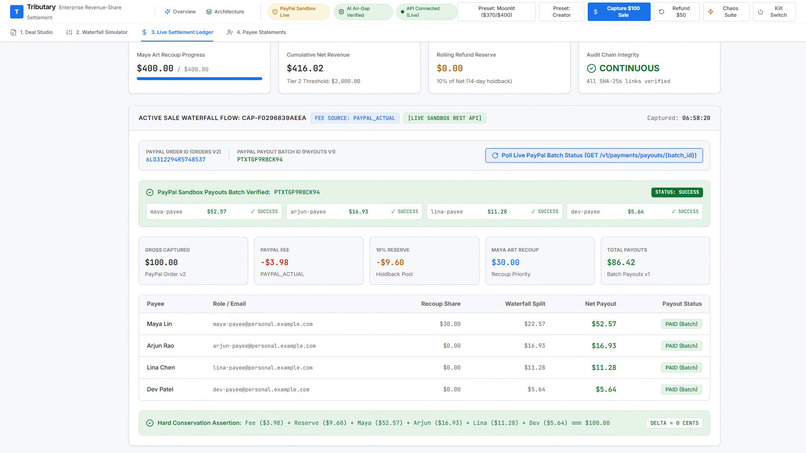Image resolution: width=806 pixels, height=453 pixels.
Task: Click the Tributary logo icon
Action: [x=16, y=11]
